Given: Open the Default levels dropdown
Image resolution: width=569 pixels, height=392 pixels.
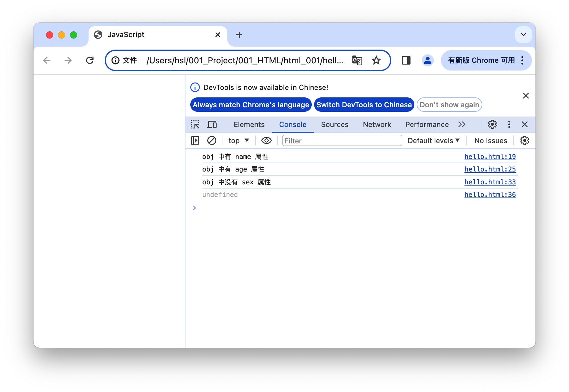Looking at the screenshot, I should click(x=433, y=140).
